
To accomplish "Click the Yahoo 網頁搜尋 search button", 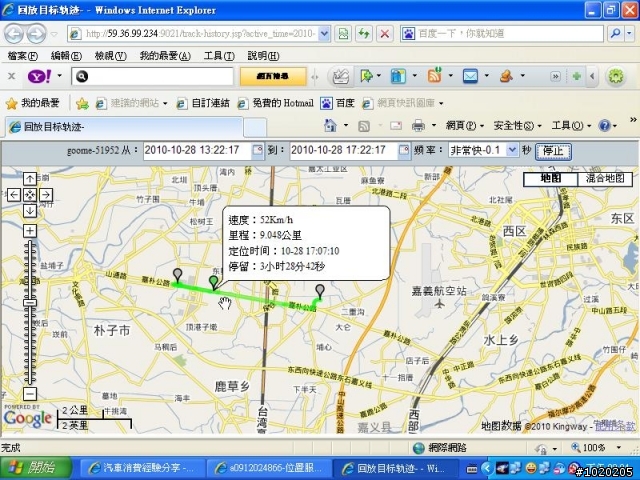I will coord(273,76).
